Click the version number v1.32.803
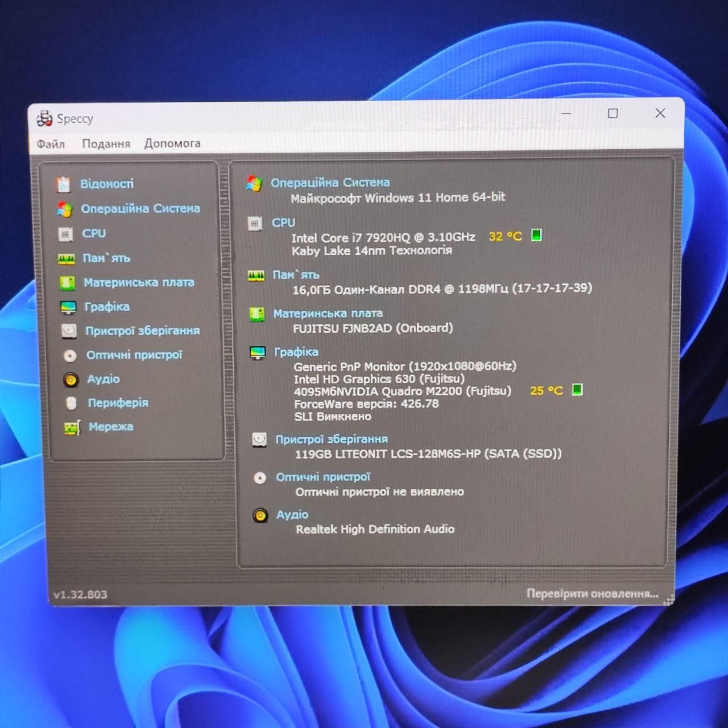The height and width of the screenshot is (728, 728). click(80, 594)
